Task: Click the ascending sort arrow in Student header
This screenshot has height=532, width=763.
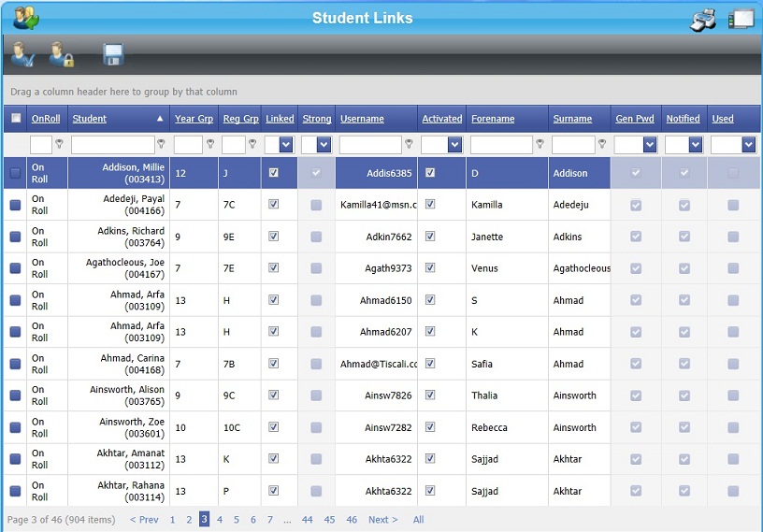Action: 160,119
